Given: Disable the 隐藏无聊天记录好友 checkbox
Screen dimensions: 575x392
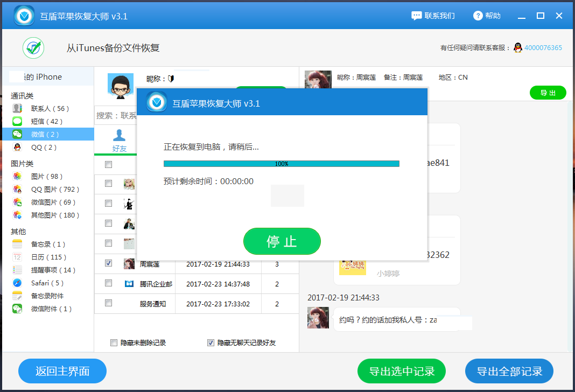Looking at the screenshot, I should [x=211, y=342].
